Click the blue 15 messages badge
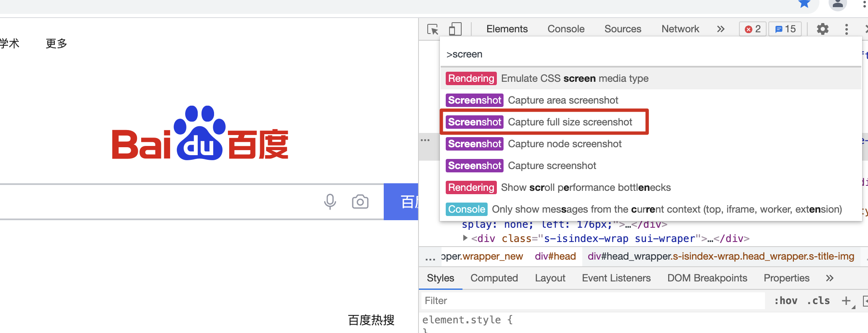 click(785, 29)
